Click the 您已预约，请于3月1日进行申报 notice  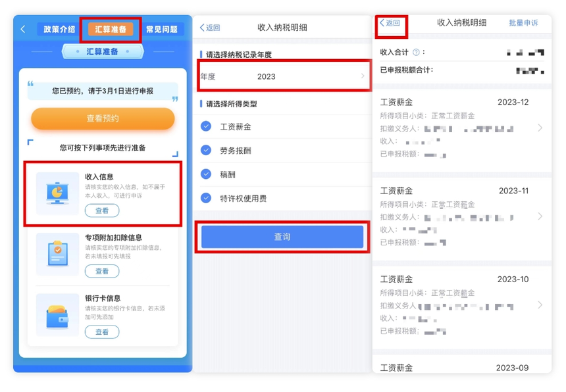pyautogui.click(x=103, y=91)
